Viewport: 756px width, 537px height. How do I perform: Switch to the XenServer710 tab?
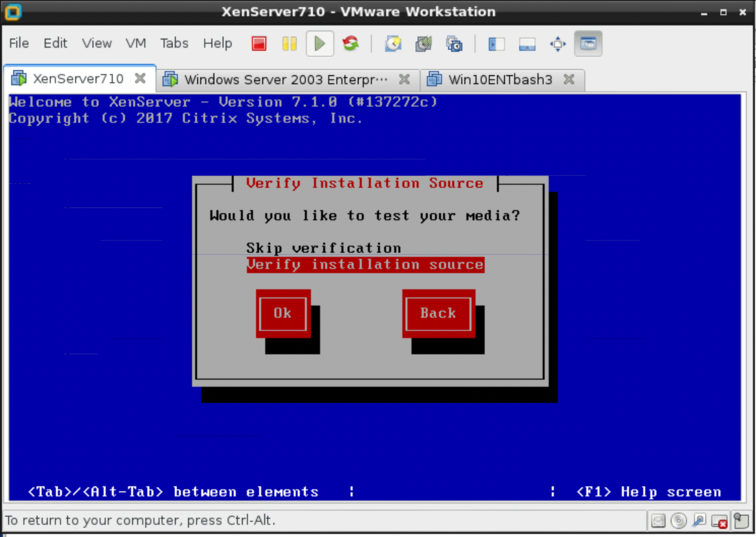click(78, 78)
